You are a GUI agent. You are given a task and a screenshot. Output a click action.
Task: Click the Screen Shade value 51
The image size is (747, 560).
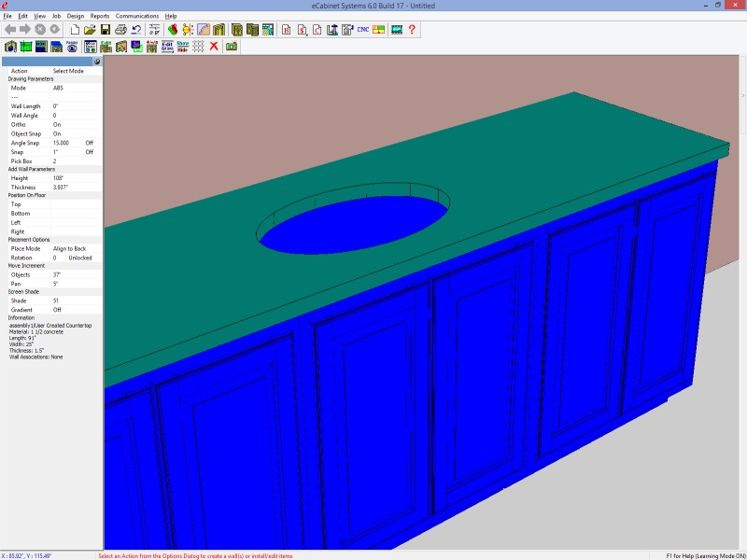(56, 301)
